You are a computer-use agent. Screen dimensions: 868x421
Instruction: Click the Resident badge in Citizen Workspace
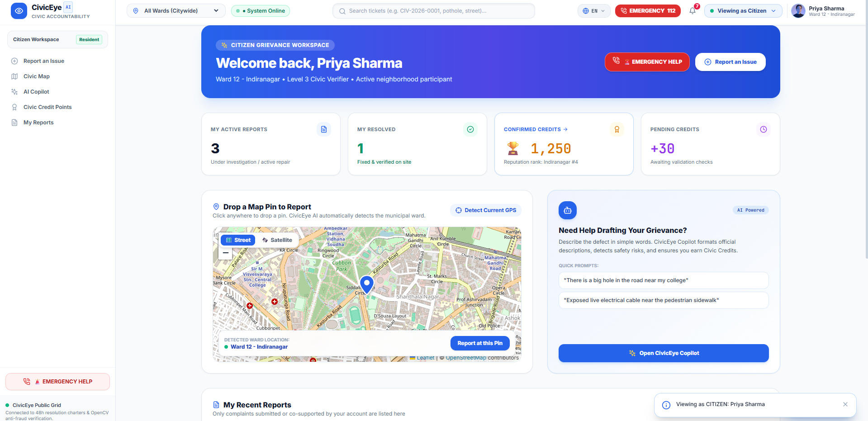(89, 40)
